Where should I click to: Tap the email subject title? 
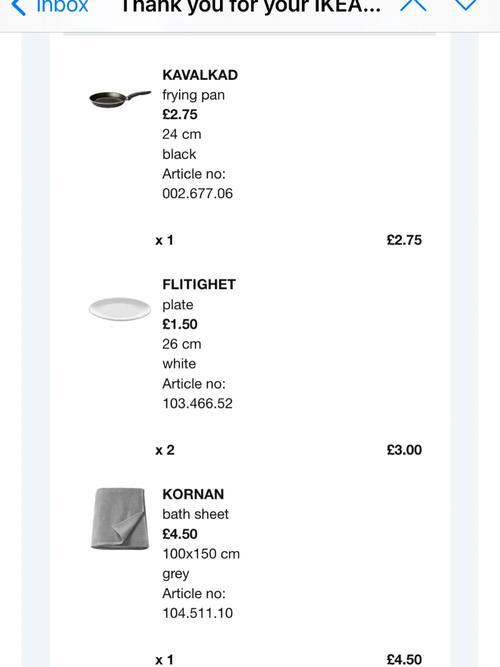coord(251,7)
